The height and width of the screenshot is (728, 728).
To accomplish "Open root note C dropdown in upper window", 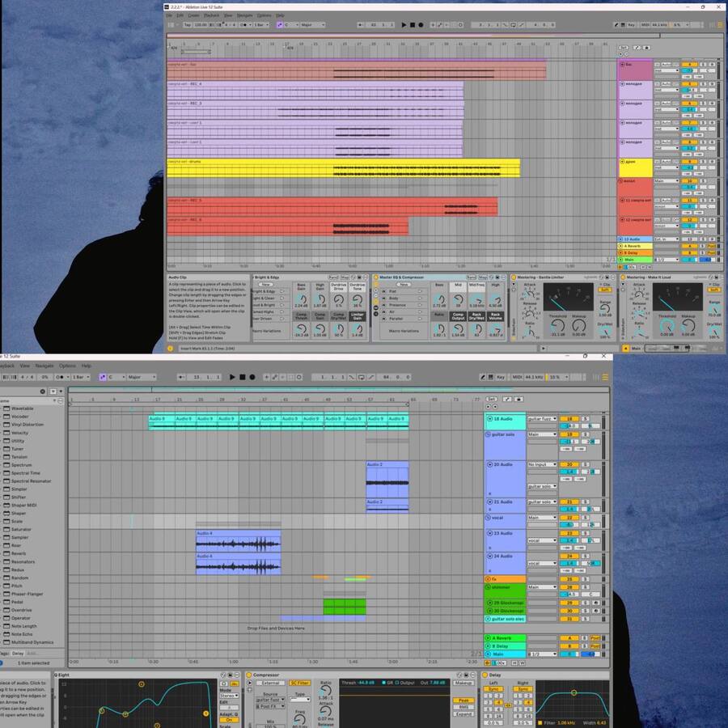I will coord(291,25).
